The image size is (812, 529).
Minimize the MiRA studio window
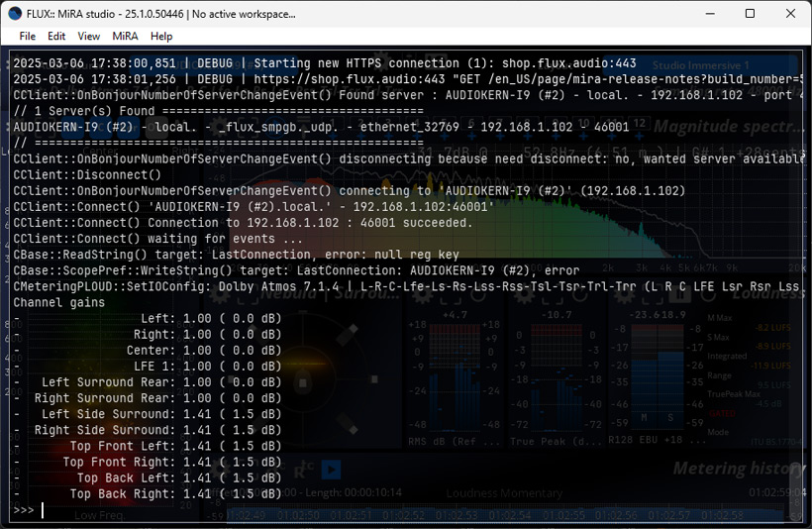(x=710, y=14)
